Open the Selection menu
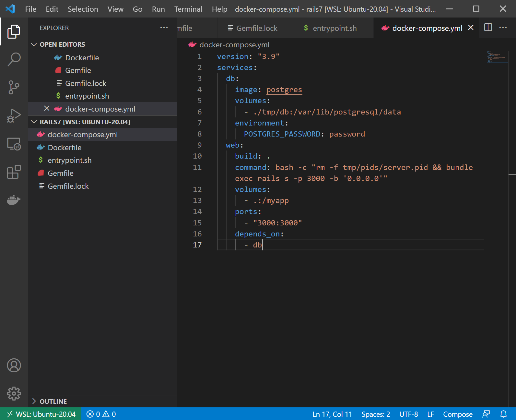Image resolution: width=516 pixels, height=420 pixels. tap(83, 9)
